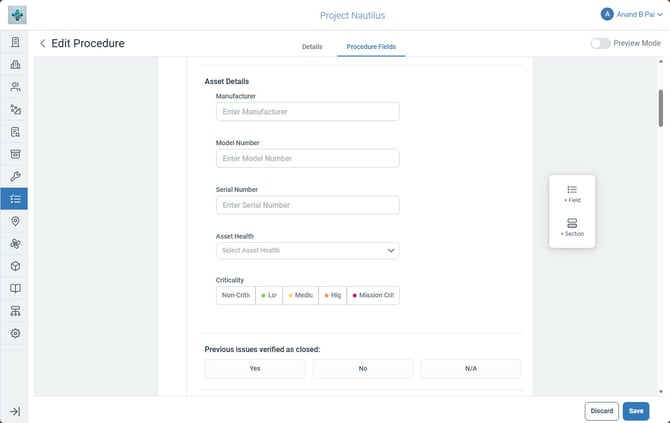The image size is (670, 423).
Task: Switch to the Procedure Fields tab
Action: click(371, 47)
